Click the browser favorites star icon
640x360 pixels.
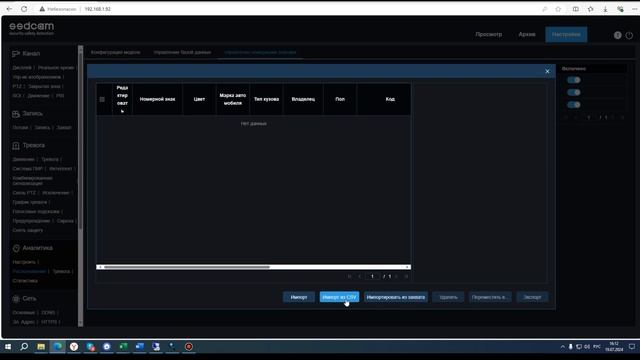click(558, 9)
